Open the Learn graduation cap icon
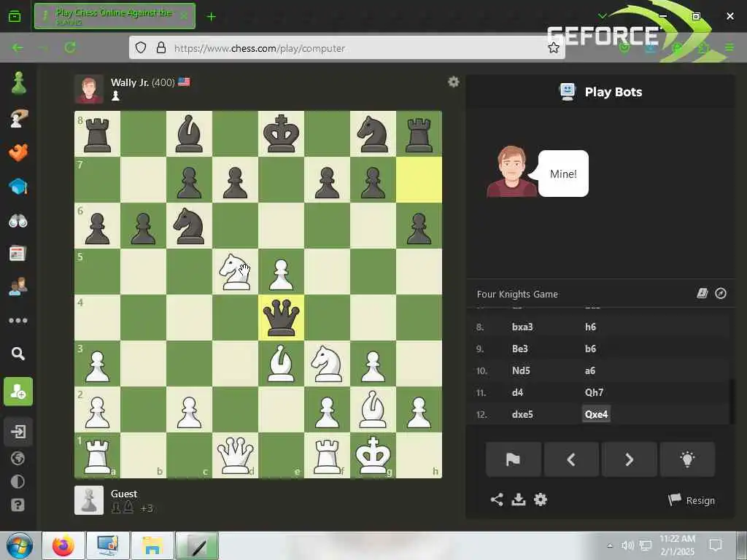This screenshot has height=560, width=747. point(18,187)
